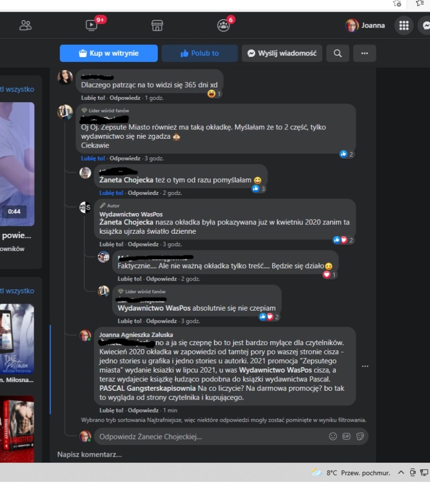The height and width of the screenshot is (504, 430).
Task: Insert a GIF in the reply box
Action: point(346,436)
